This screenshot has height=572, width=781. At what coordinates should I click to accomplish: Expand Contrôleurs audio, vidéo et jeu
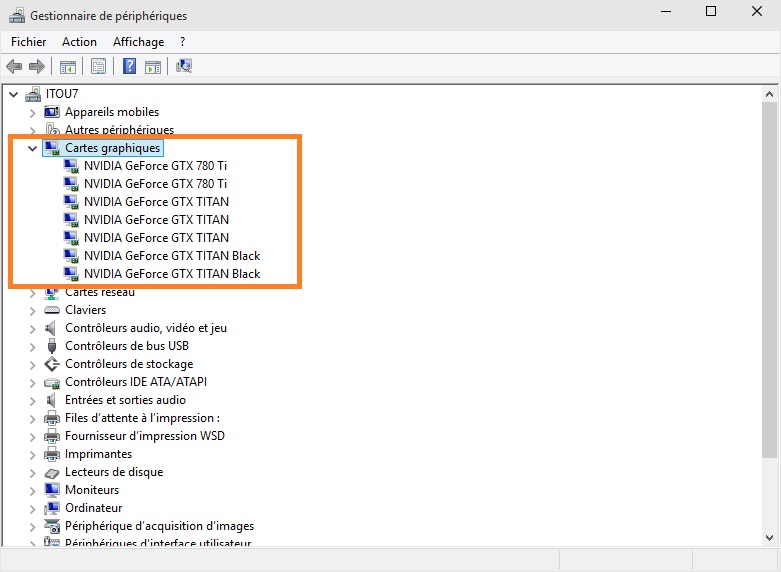point(32,328)
